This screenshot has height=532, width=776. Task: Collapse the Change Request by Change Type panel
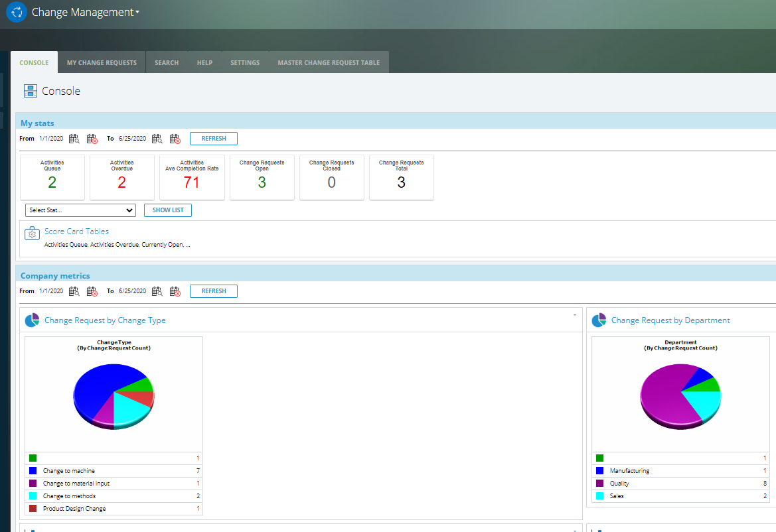pos(574,316)
